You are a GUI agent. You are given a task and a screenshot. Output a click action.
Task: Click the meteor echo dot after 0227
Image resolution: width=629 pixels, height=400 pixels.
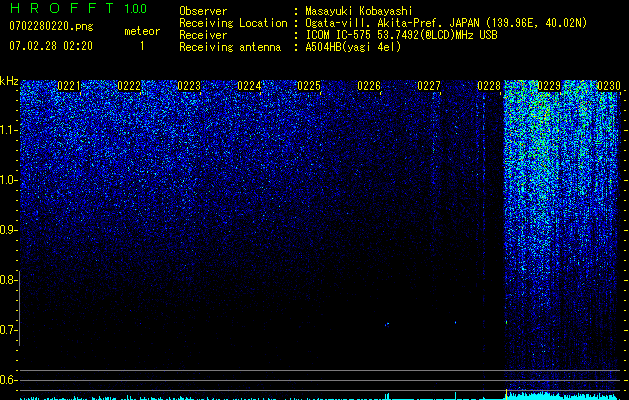[456, 322]
